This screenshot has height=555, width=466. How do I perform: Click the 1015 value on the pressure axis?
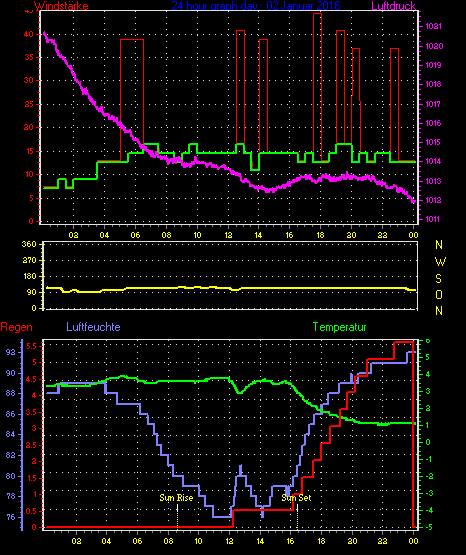point(433,142)
